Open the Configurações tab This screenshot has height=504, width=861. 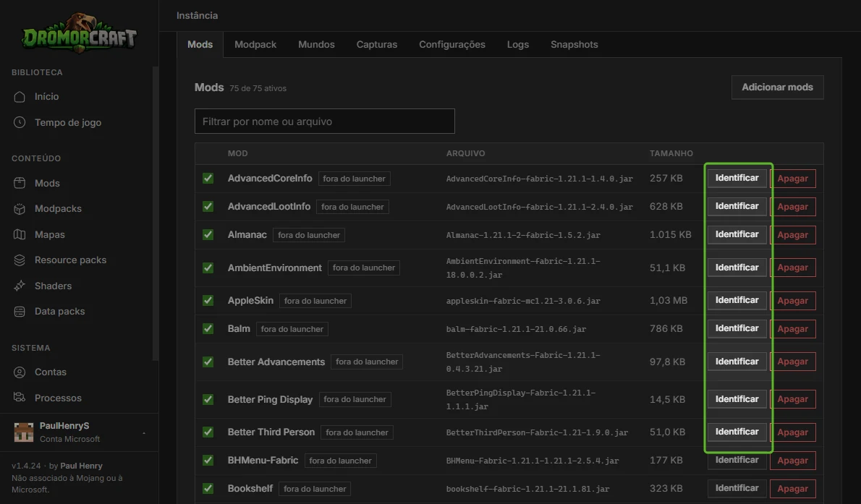452,45
